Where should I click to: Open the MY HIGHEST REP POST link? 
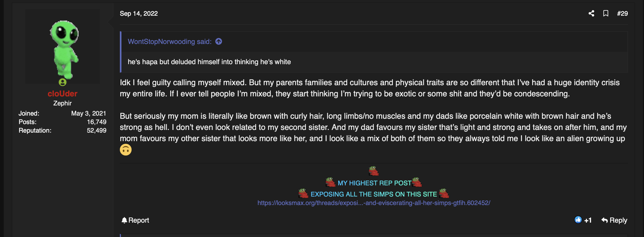pyautogui.click(x=374, y=183)
